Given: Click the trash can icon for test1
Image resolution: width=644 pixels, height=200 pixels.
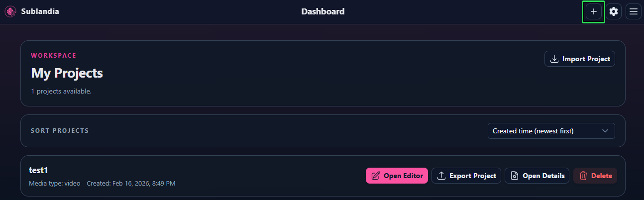Looking at the screenshot, I should coord(583,176).
